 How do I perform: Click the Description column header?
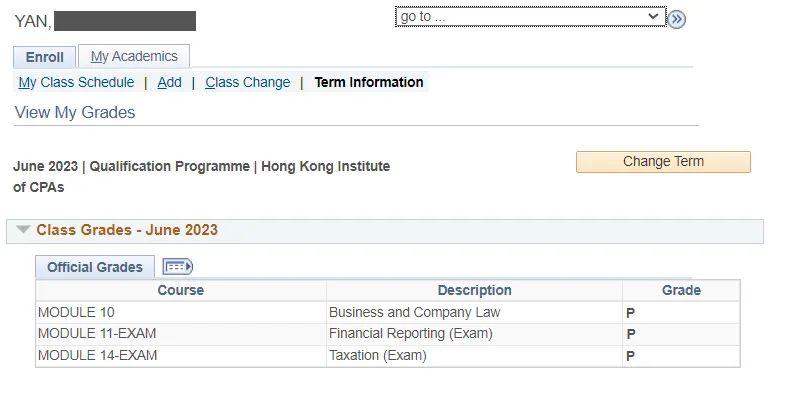474,290
